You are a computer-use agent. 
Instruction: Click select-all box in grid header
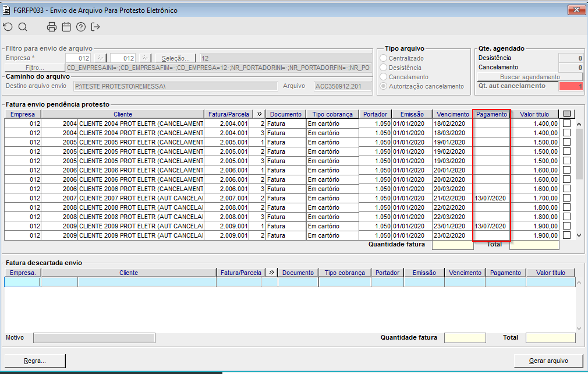[567, 114]
